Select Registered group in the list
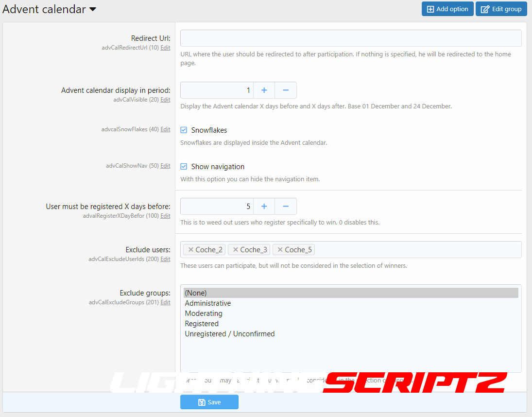Viewport: 532px width, 417px height. 202,324
